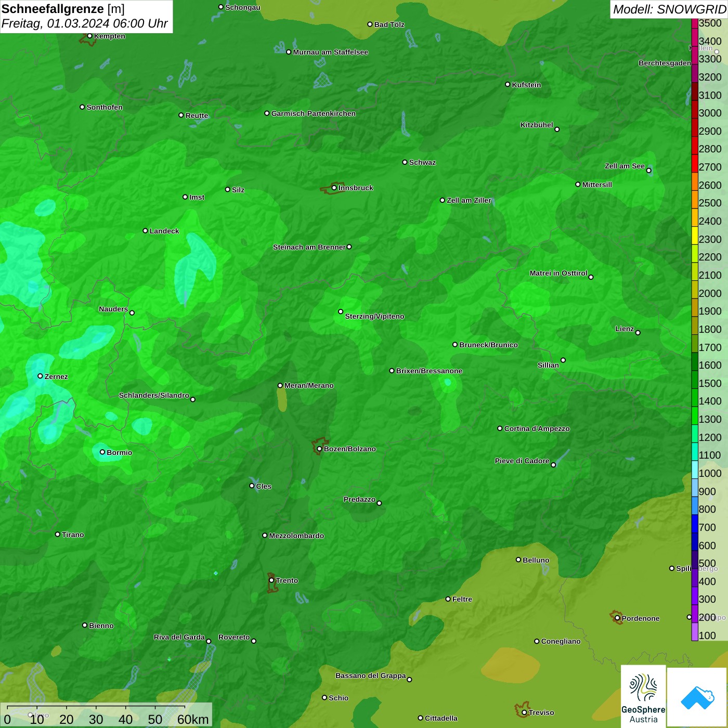Viewport: 728px width, 728px height.
Task: Click the Schongau label
Action: coord(243,7)
